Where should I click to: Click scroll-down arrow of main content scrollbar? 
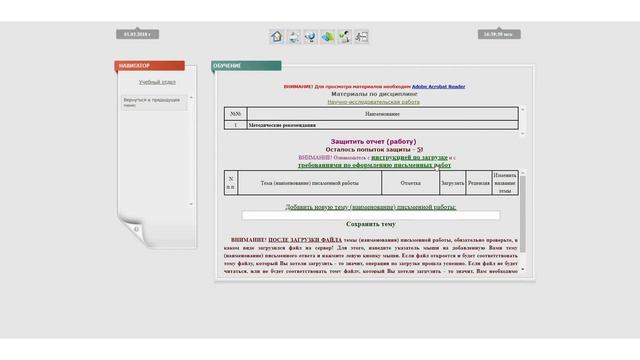pos(522,269)
